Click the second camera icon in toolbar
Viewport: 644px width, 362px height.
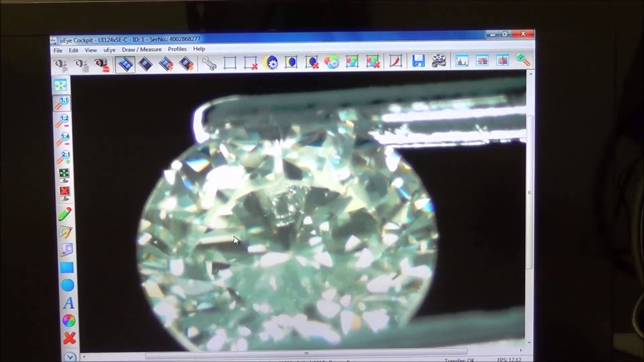click(81, 65)
